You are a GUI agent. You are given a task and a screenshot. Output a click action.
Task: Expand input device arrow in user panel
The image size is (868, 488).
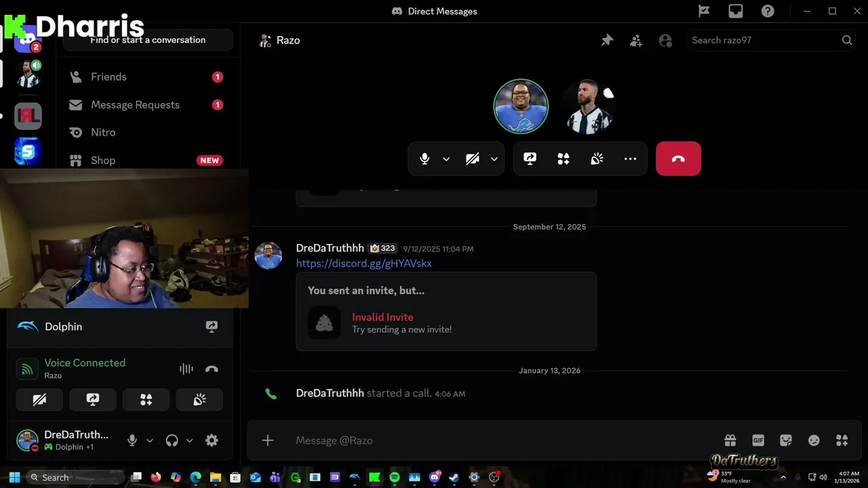[150, 441]
